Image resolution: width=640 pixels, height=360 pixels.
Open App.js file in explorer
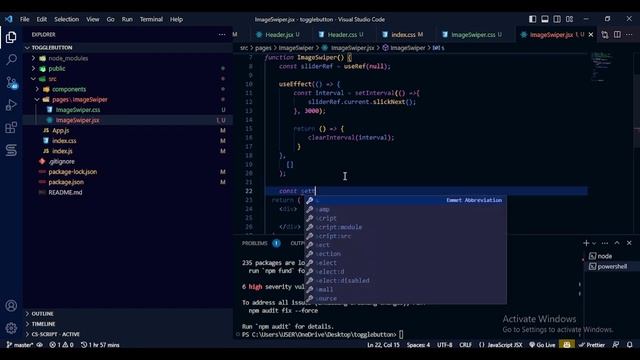click(60, 131)
